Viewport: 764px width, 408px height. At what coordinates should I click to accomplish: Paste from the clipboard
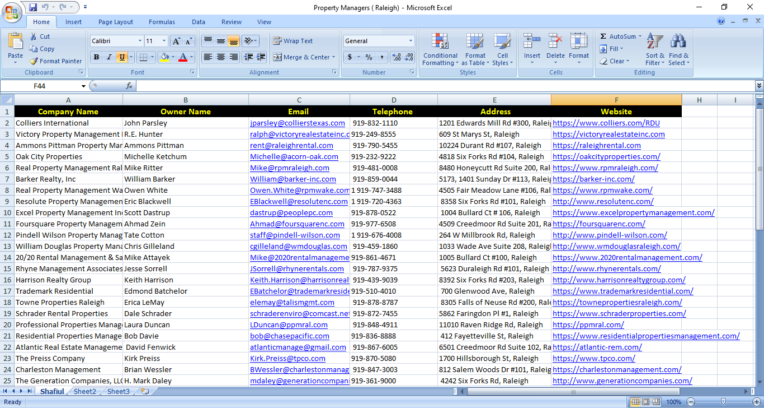15,48
